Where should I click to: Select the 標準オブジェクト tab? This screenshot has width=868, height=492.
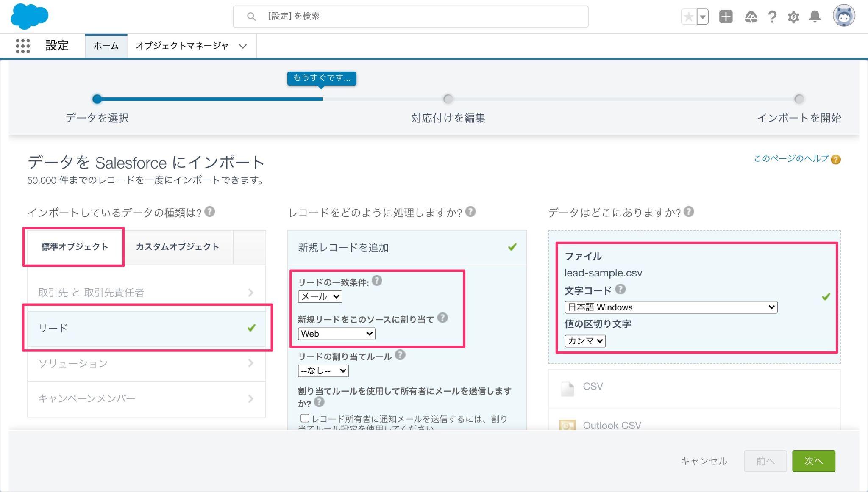(x=75, y=247)
